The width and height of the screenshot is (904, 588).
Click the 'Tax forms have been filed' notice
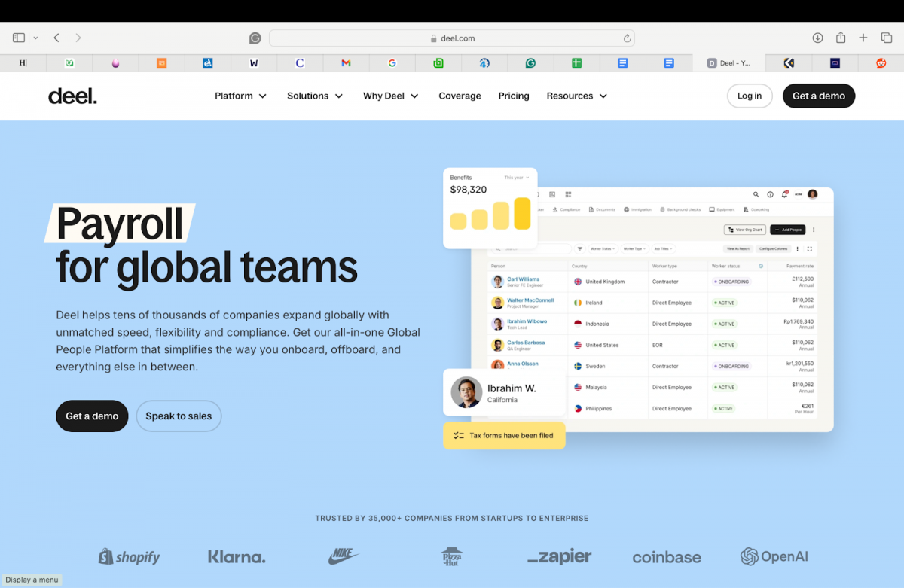[504, 435]
